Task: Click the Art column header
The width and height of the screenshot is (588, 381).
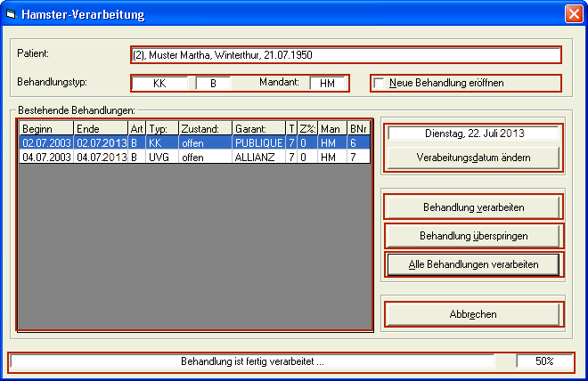Action: coord(137,128)
